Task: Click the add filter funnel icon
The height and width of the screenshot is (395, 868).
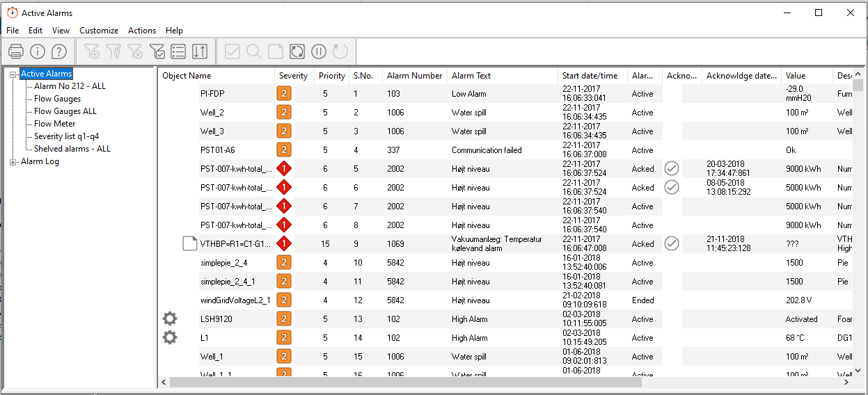Action: [91, 51]
